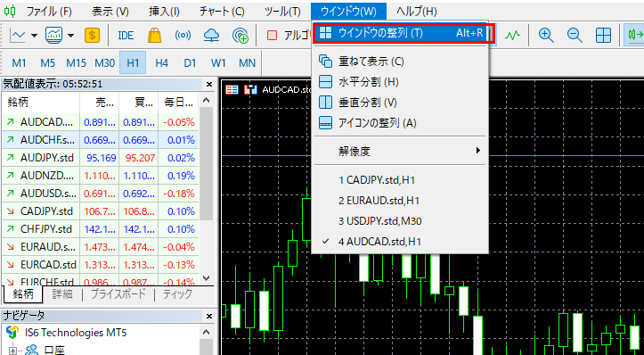The height and width of the screenshot is (355, 644).
Task: Select the CHFJPY.std symbol row
Action: pyautogui.click(x=101, y=229)
